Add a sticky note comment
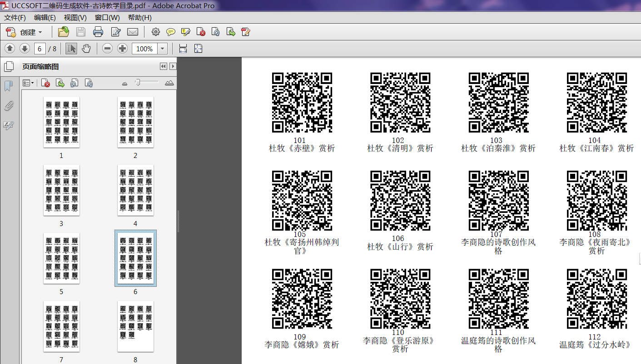The width and height of the screenshot is (641, 364). tap(171, 32)
